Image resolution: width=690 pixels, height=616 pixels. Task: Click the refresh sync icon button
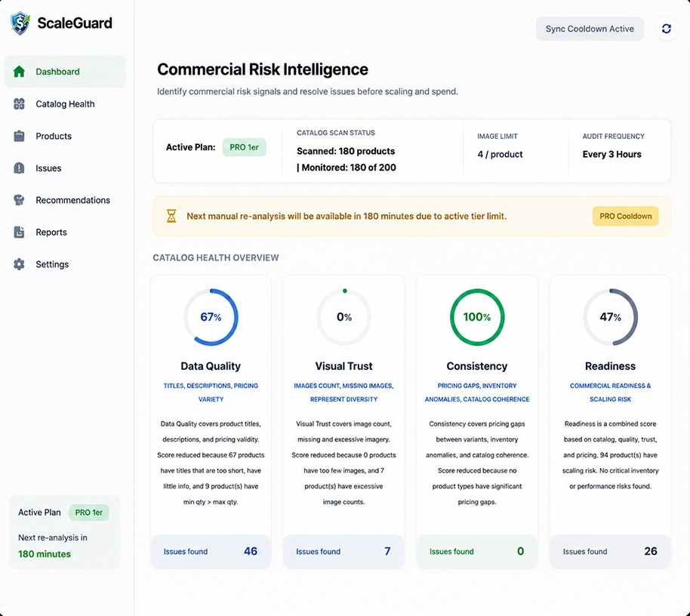tap(667, 29)
